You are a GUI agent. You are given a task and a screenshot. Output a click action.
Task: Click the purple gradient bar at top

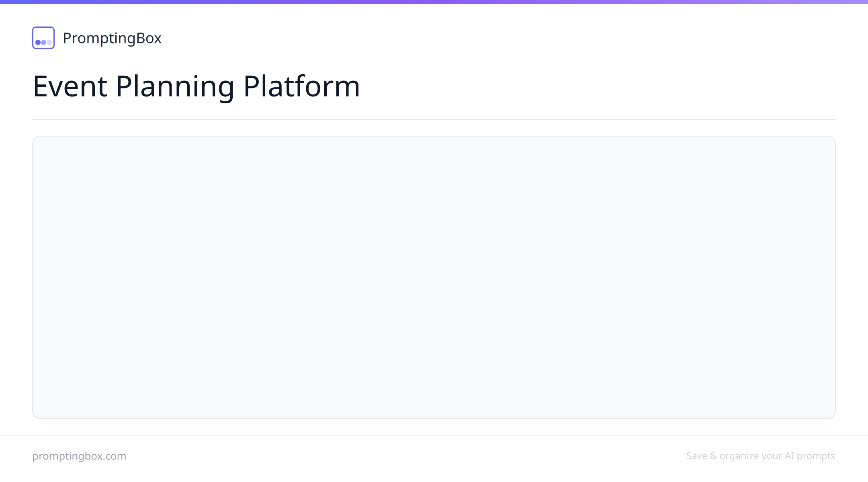(434, 2)
